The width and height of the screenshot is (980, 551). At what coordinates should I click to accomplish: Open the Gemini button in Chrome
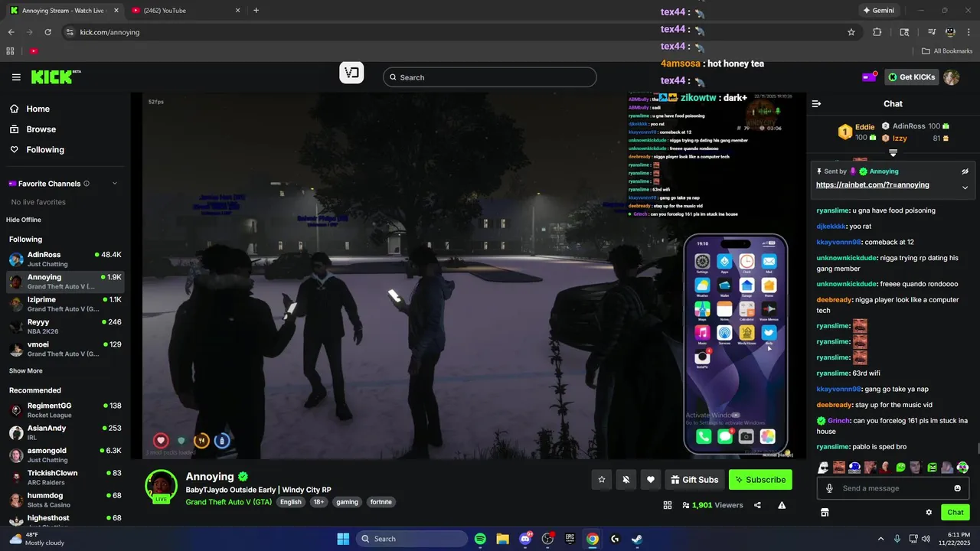click(877, 11)
